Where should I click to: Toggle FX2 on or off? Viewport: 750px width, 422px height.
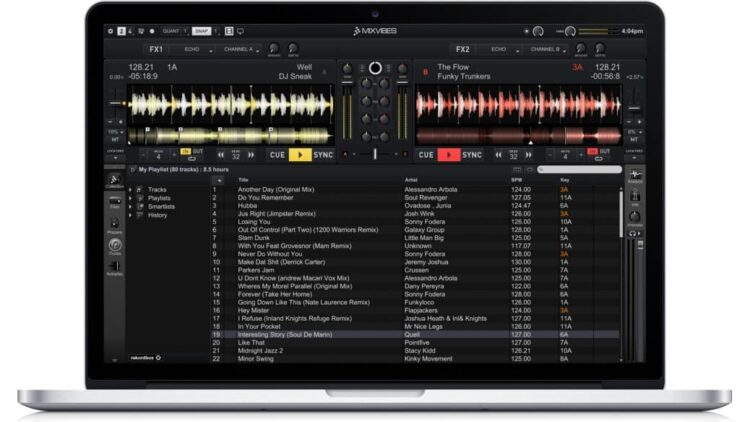[463, 49]
